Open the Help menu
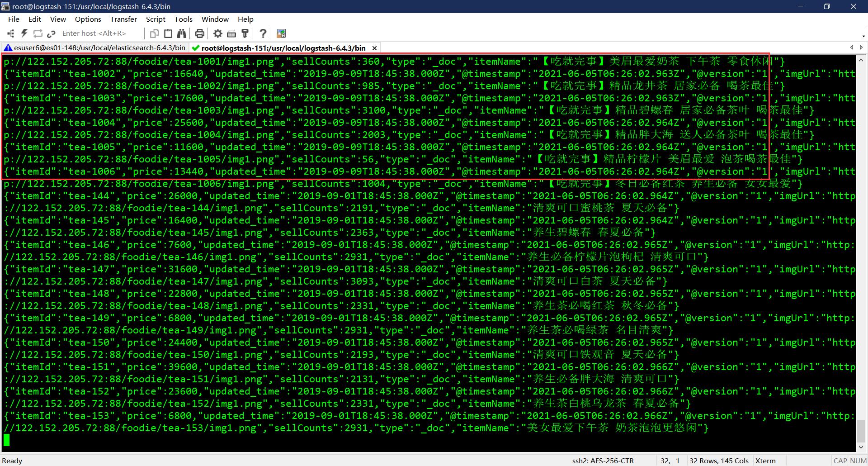This screenshot has height=466, width=868. pyautogui.click(x=245, y=19)
